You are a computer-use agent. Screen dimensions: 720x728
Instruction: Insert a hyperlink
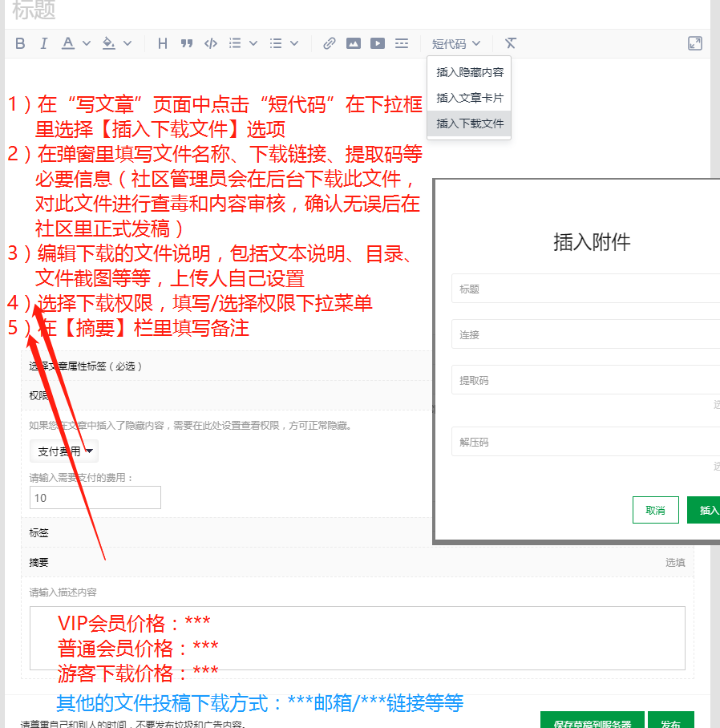[x=329, y=43]
